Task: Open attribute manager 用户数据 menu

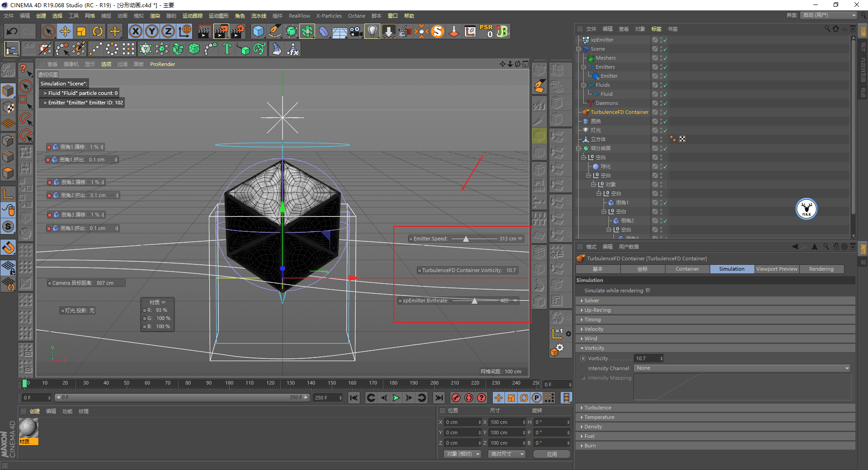Action: [x=628, y=247]
